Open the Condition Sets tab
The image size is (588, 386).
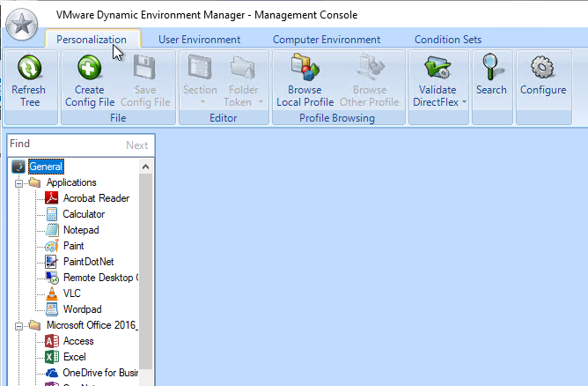pyautogui.click(x=448, y=40)
